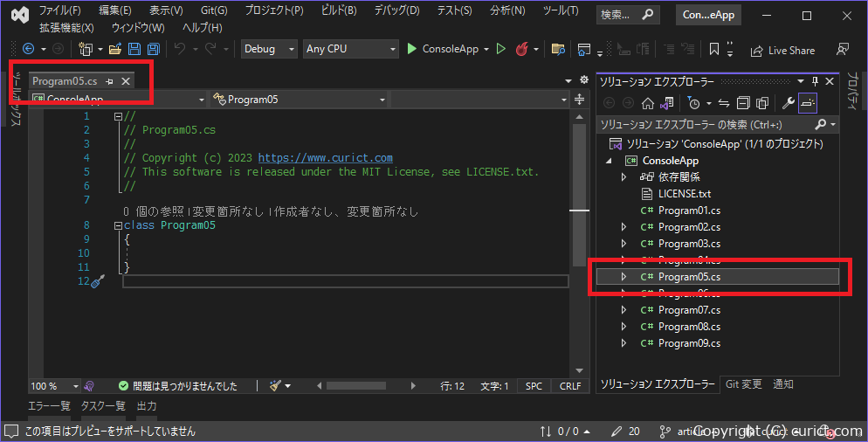Open the Debug configuration dropdown
Image resolution: width=868 pixels, height=442 pixels.
tap(269, 49)
